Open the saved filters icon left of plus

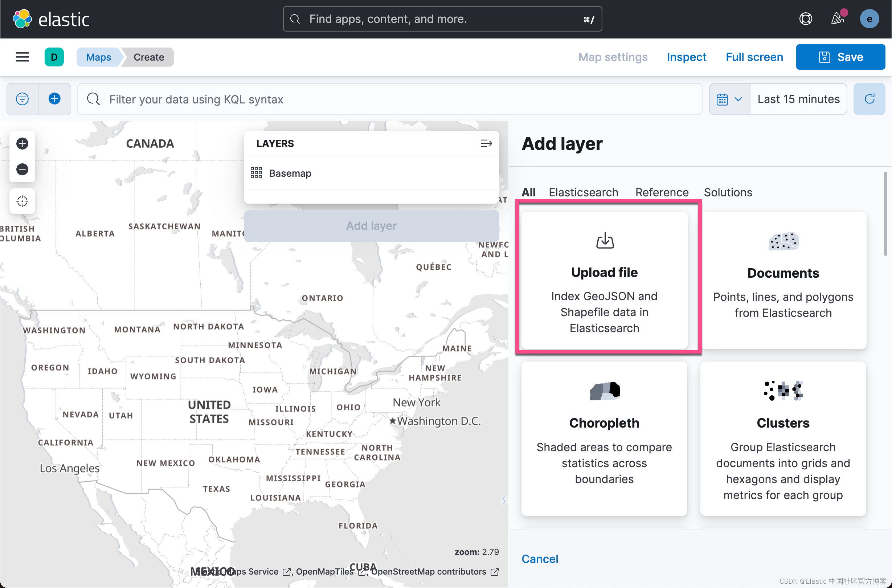(22, 99)
